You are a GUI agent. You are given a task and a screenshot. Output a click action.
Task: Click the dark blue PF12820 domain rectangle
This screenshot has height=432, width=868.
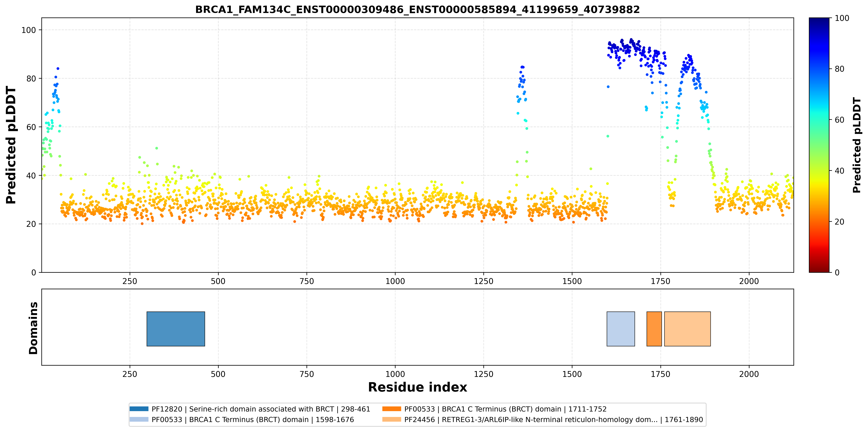tap(176, 329)
